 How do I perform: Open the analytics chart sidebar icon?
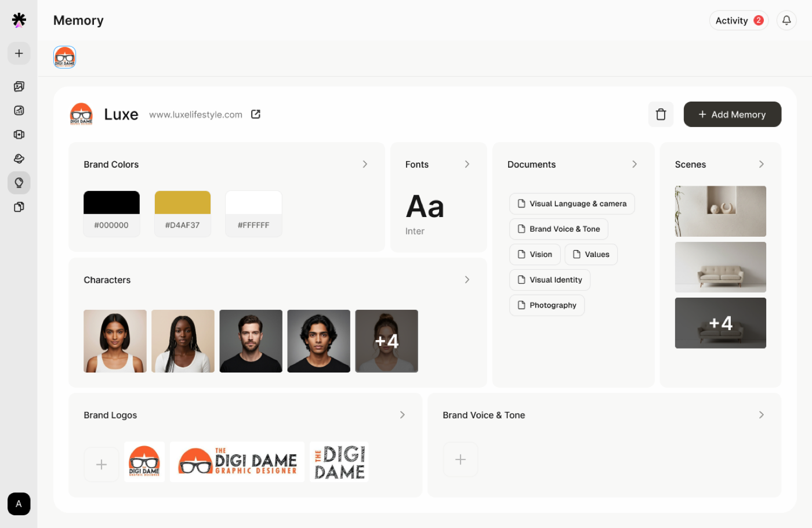pyautogui.click(x=19, y=110)
